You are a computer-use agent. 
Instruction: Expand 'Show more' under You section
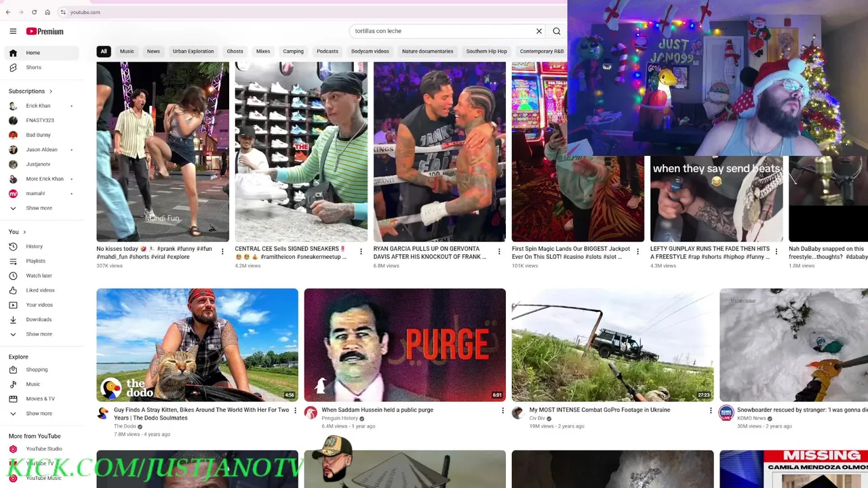[42, 334]
